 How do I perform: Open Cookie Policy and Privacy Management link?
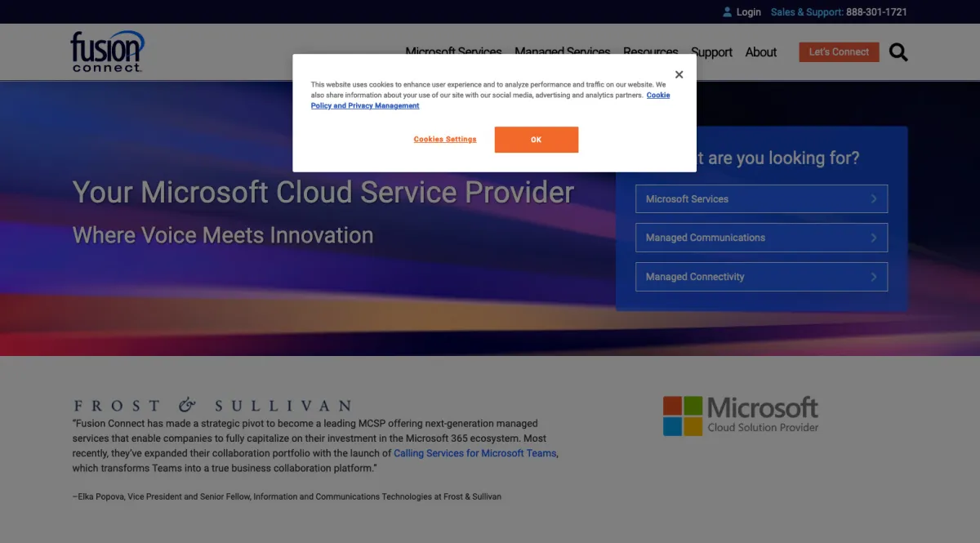[x=490, y=100]
